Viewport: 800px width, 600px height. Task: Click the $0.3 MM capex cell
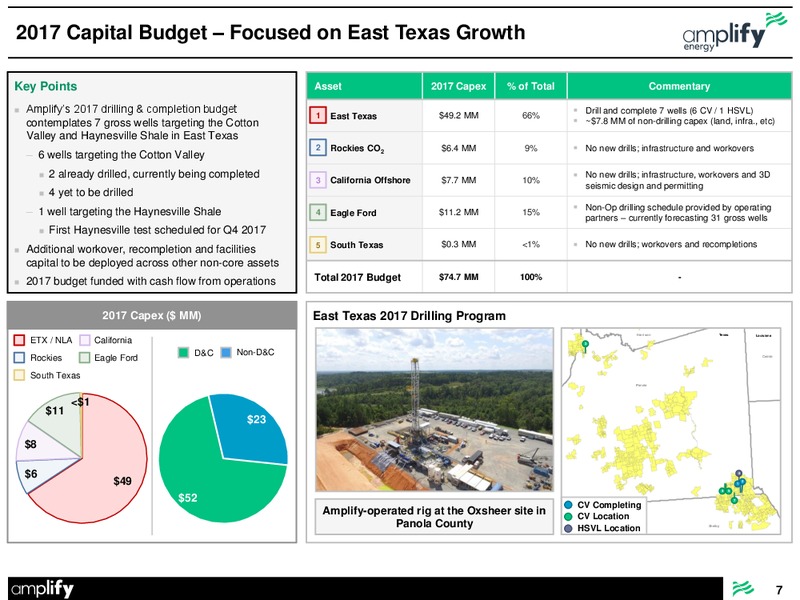458,244
